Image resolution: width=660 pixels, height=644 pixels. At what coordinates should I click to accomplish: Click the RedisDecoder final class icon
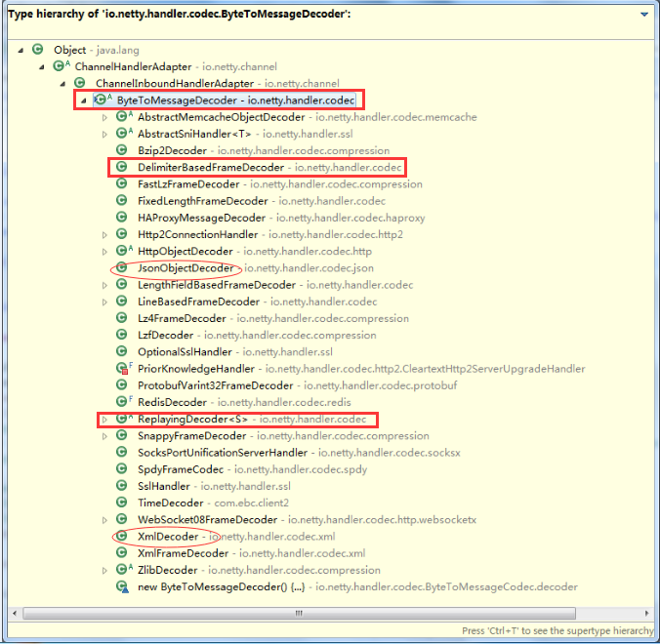(124, 401)
